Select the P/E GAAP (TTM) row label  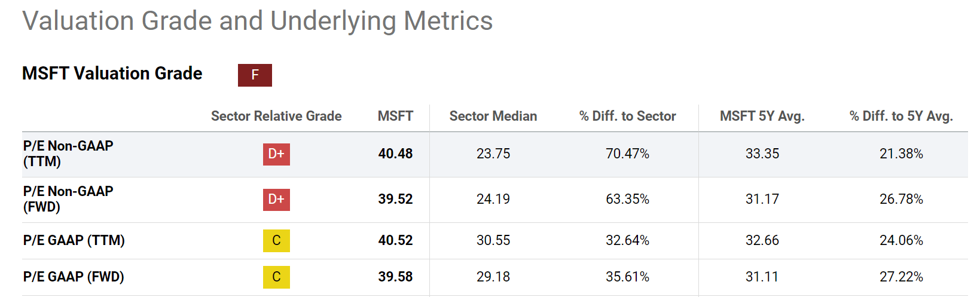(74, 240)
